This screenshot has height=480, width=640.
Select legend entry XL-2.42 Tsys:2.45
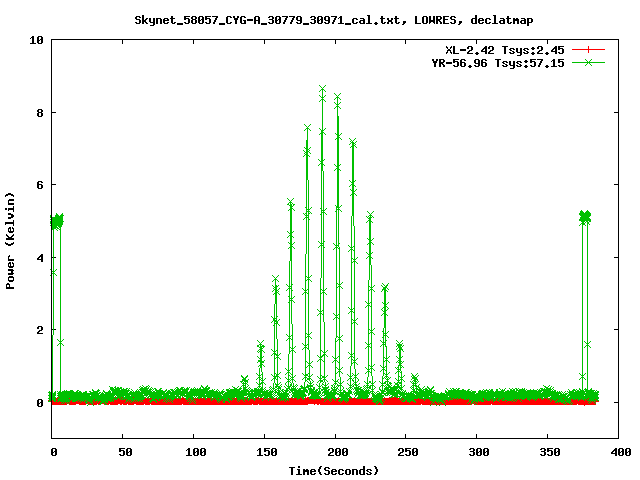[x=504, y=50]
